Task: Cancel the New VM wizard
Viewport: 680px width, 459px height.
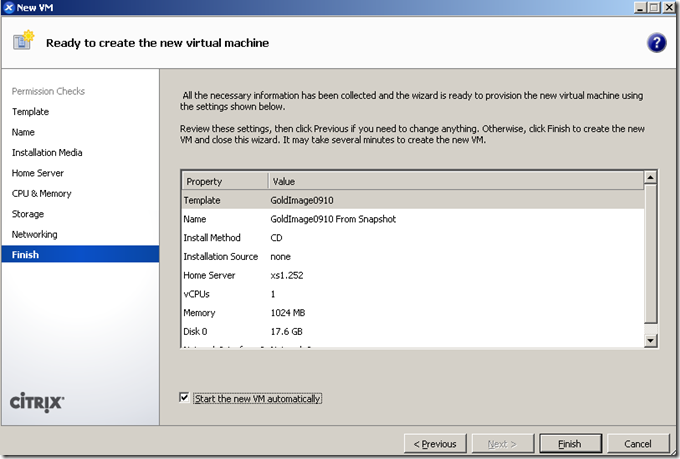Action: (x=638, y=444)
